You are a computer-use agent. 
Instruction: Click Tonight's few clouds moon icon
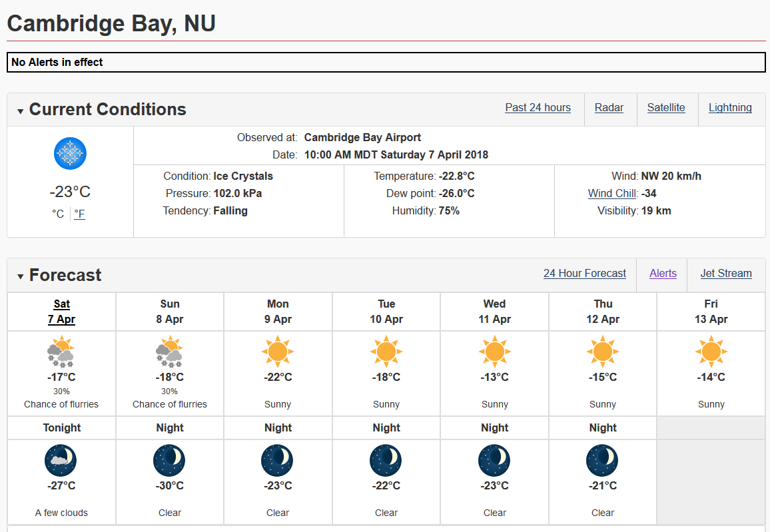pos(61,460)
